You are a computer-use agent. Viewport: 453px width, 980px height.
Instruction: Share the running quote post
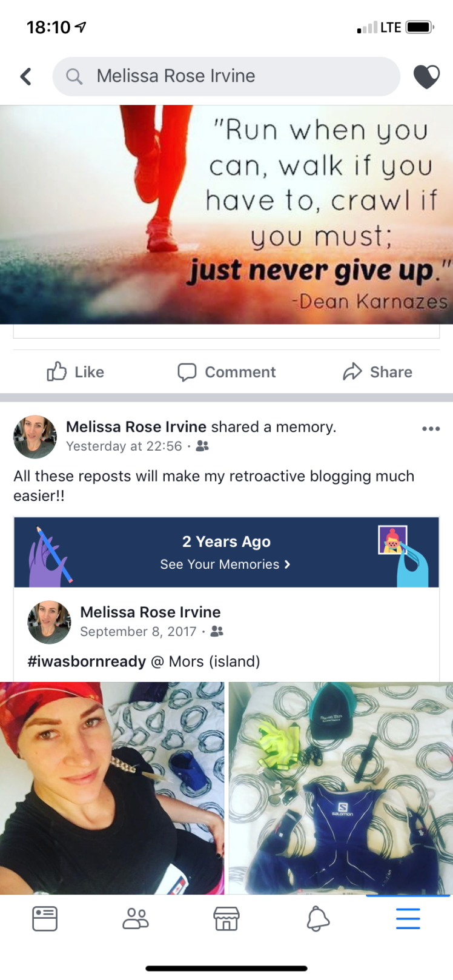point(377,372)
